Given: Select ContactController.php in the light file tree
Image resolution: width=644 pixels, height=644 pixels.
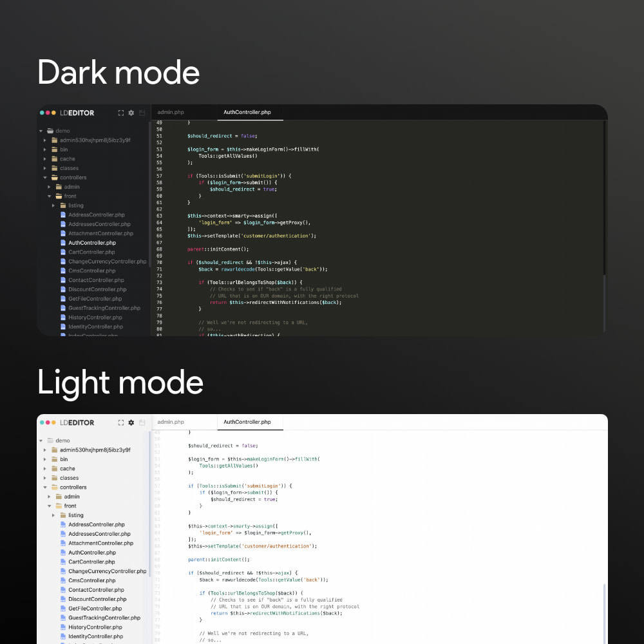Looking at the screenshot, I should pos(97,589).
